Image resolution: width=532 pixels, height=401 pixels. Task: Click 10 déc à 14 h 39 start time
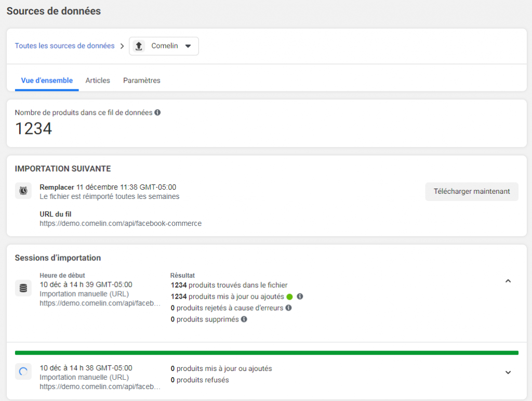click(86, 284)
